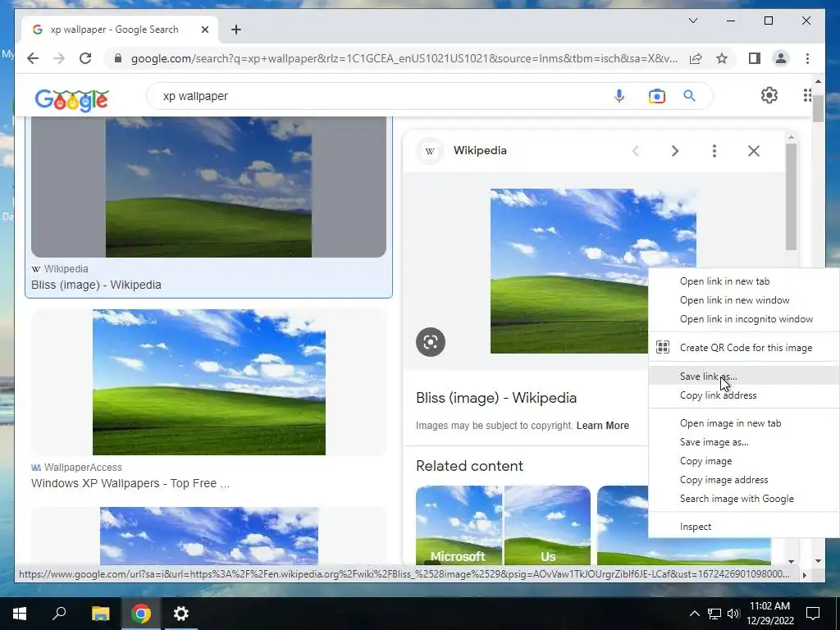Screen dimensions: 840x630
Task: Open Chrome's three-dot menu
Action: tap(807, 58)
